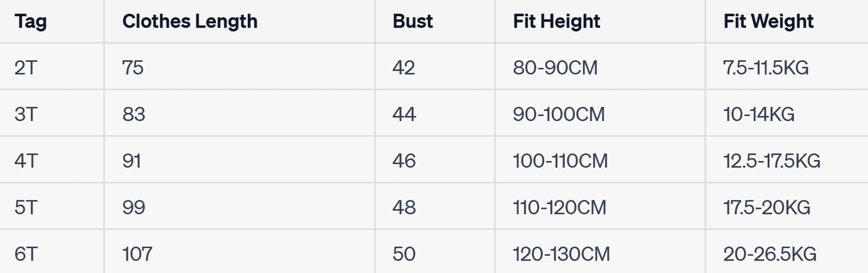The width and height of the screenshot is (868, 273).
Task: Click the Fit Weight column header
Action: coord(768,21)
